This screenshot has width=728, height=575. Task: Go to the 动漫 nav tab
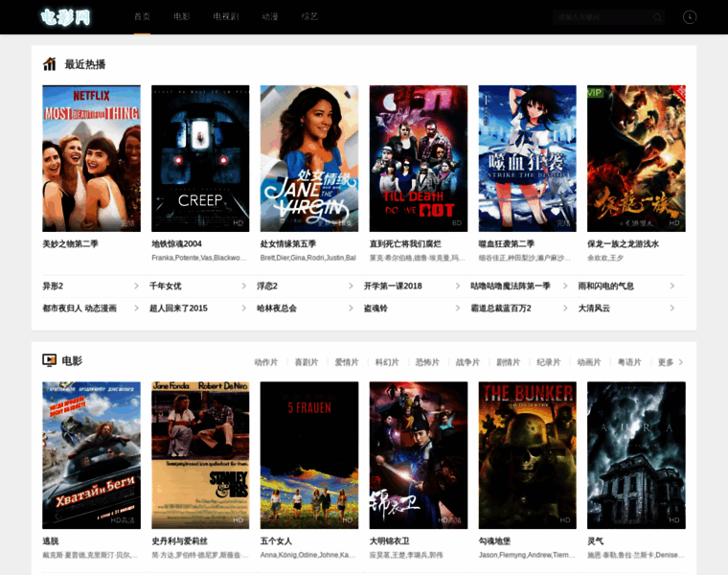270,17
